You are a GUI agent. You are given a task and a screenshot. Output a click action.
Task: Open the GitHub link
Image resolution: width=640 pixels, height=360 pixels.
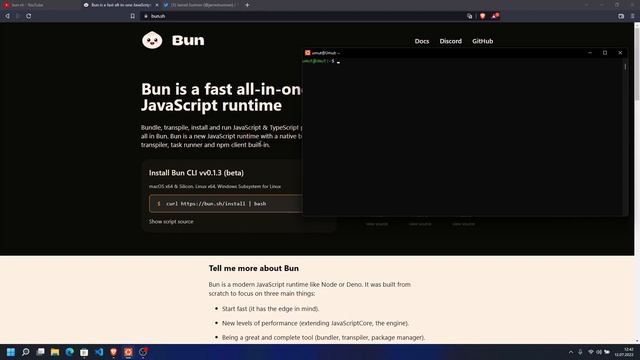coord(482,41)
